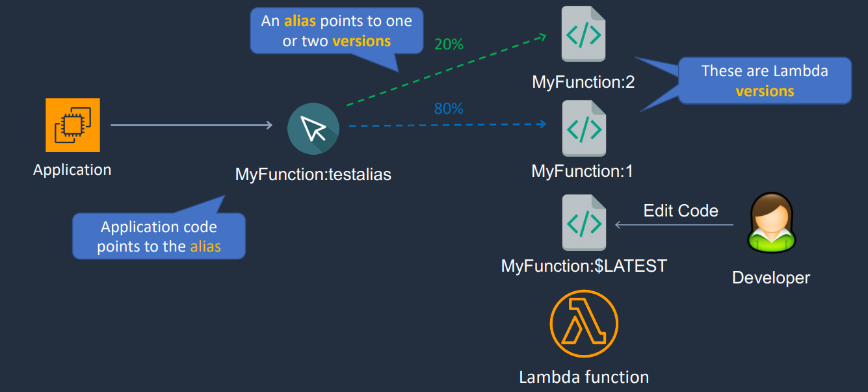
Task: Click the Developer avatar icon
Action: click(x=771, y=222)
